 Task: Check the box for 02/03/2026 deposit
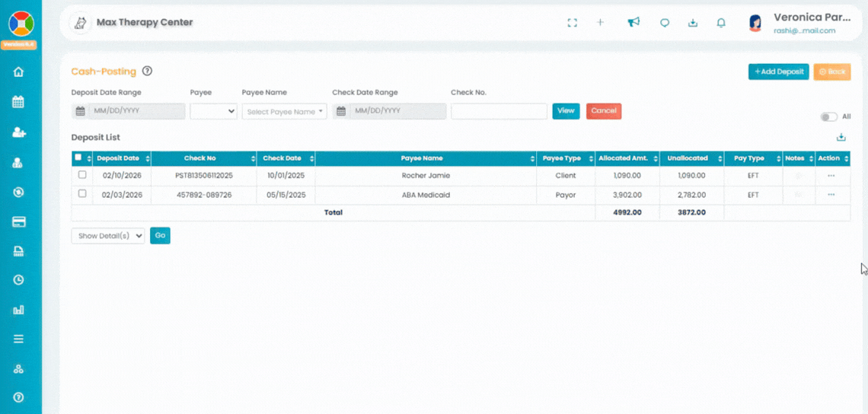coord(82,194)
